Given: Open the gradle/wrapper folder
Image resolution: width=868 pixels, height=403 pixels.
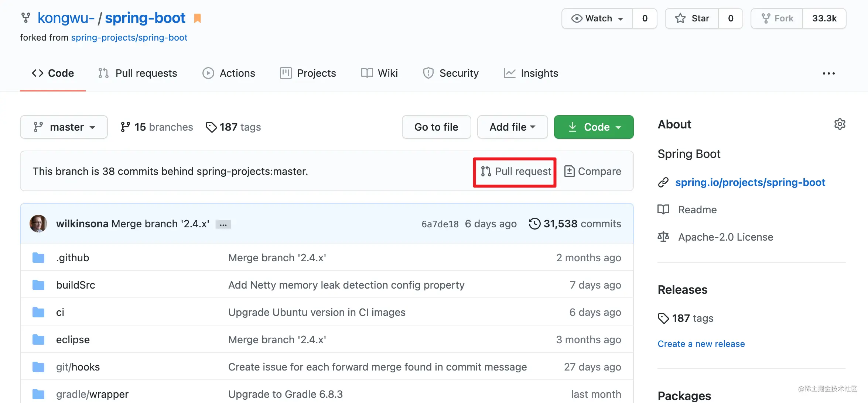Looking at the screenshot, I should coord(92,394).
